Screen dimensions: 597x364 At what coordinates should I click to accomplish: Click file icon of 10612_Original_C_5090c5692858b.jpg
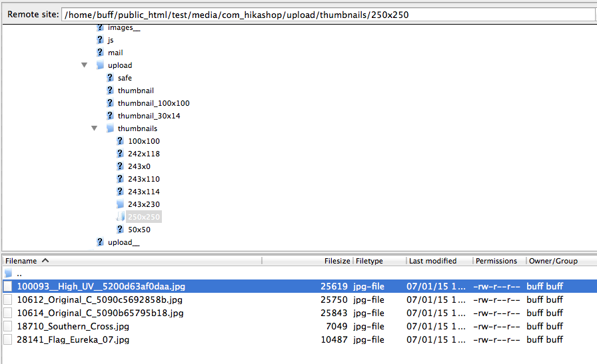8,299
